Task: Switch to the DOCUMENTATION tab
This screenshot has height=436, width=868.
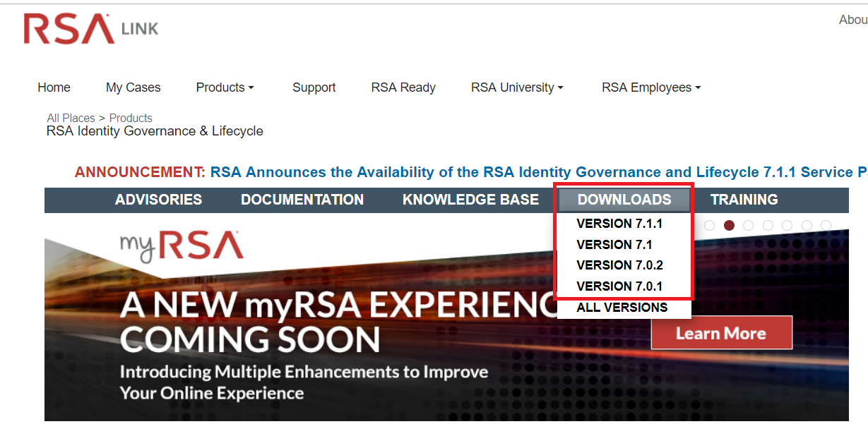Action: pos(302,200)
